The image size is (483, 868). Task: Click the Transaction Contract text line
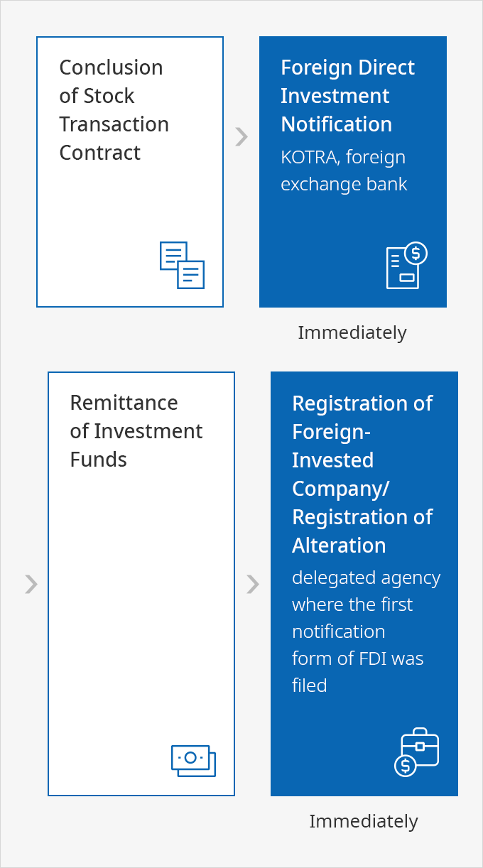pyautogui.click(x=114, y=139)
